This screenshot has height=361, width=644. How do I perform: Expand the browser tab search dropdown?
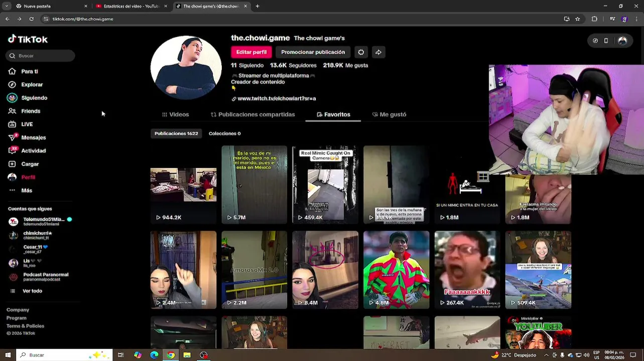click(x=7, y=6)
